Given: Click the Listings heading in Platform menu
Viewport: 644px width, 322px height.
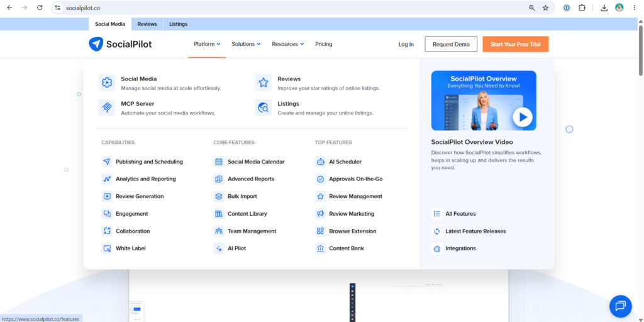Looking at the screenshot, I should tap(288, 104).
